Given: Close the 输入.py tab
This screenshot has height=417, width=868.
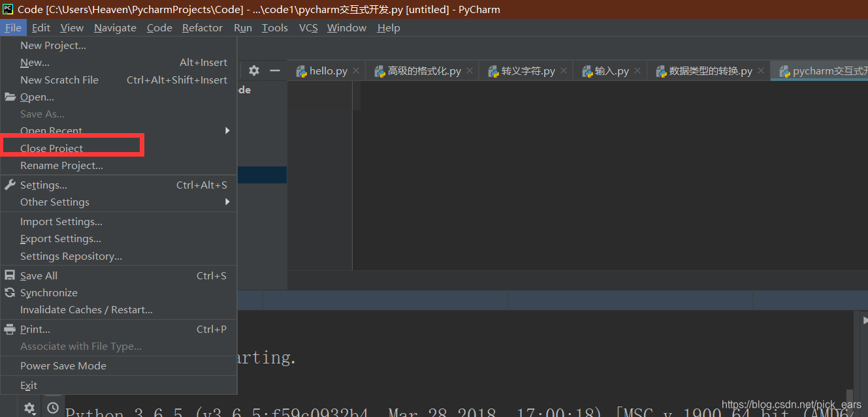Looking at the screenshot, I should [637, 71].
